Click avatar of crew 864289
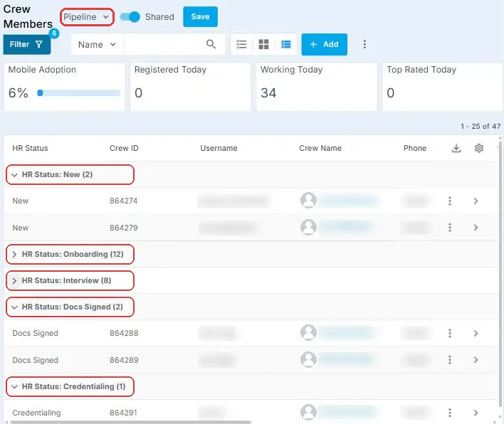Image resolution: width=504 pixels, height=424 pixels. (308, 359)
